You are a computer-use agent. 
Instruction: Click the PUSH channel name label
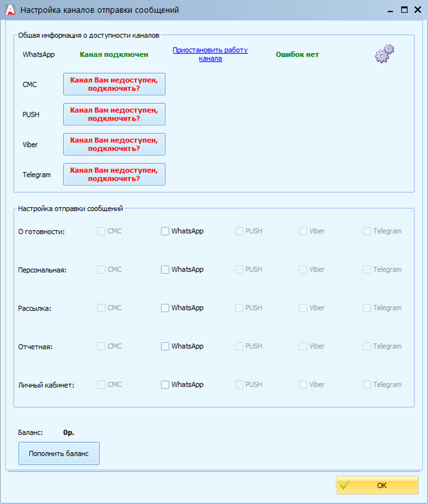click(31, 114)
